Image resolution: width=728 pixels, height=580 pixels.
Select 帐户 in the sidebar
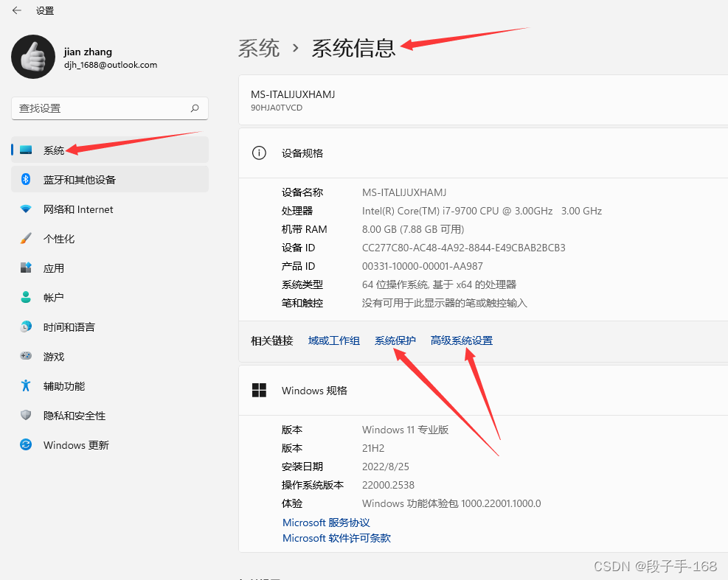[x=110, y=298]
